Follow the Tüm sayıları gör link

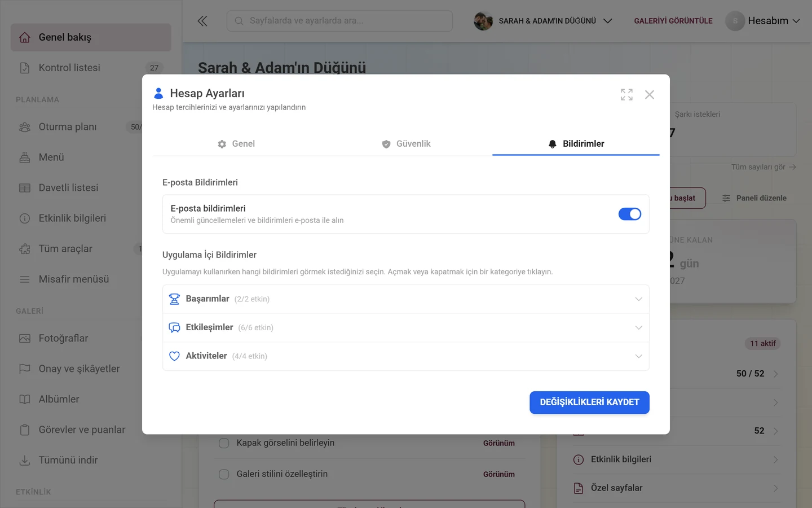[x=764, y=167]
